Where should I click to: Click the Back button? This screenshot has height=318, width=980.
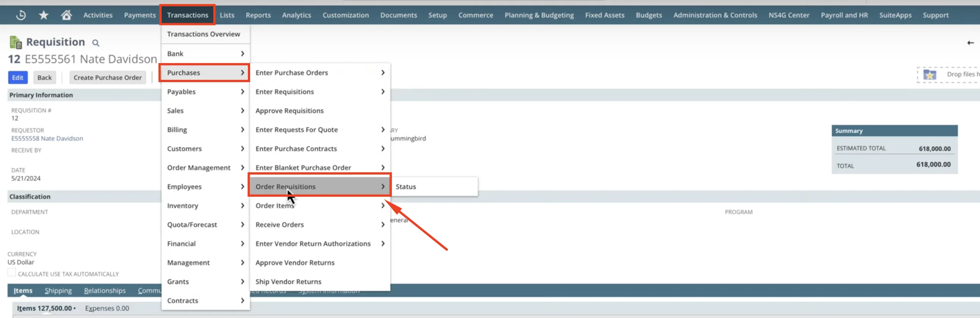pyautogui.click(x=44, y=78)
